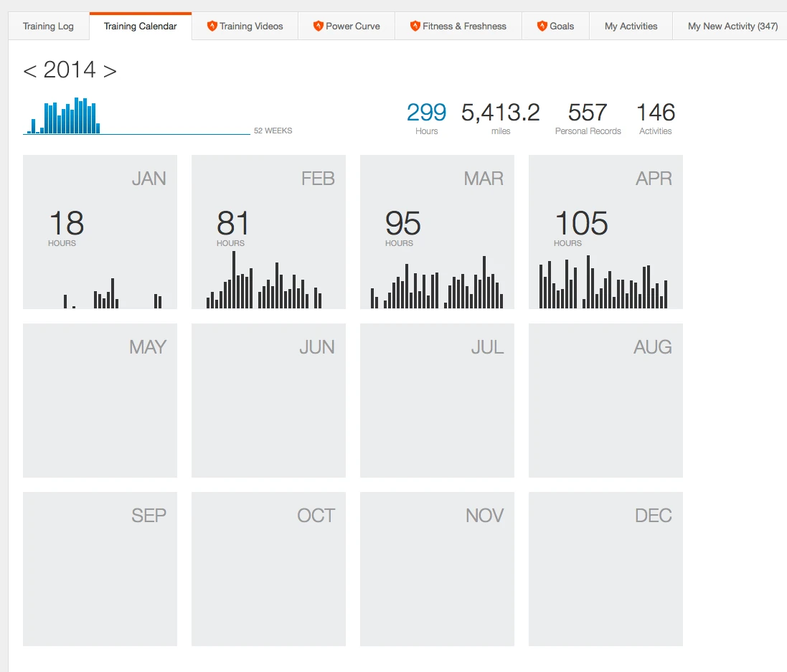Select the December month tile
Image resolution: width=787 pixels, height=672 pixels.
point(605,569)
